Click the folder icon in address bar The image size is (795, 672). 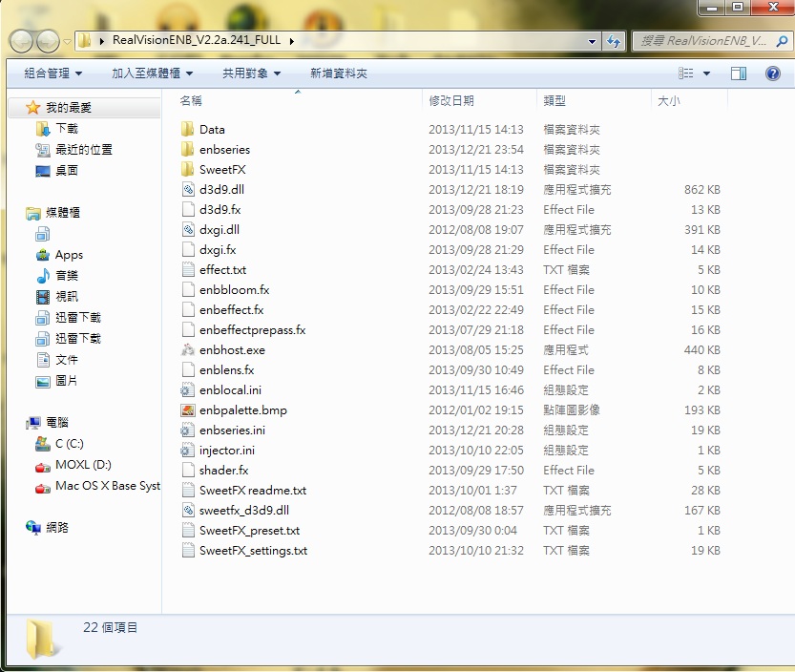(x=85, y=41)
